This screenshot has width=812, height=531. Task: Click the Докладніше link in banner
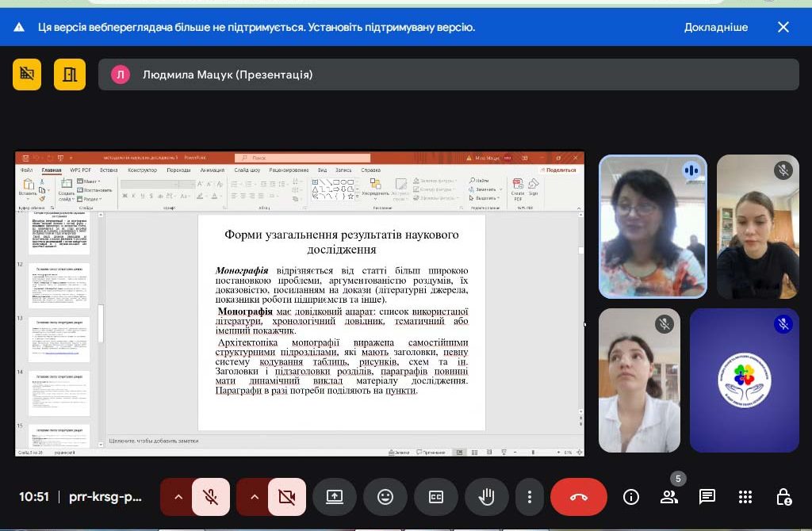(715, 27)
